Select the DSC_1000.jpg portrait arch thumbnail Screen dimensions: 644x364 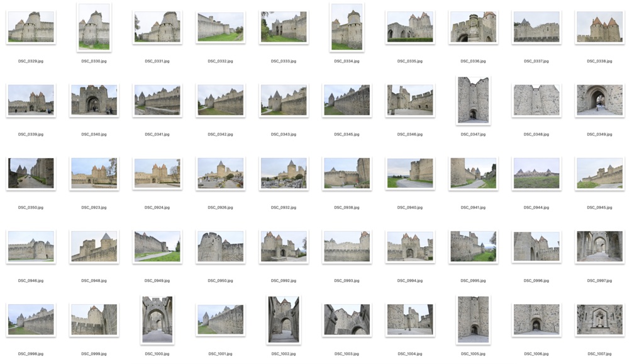pos(157,319)
